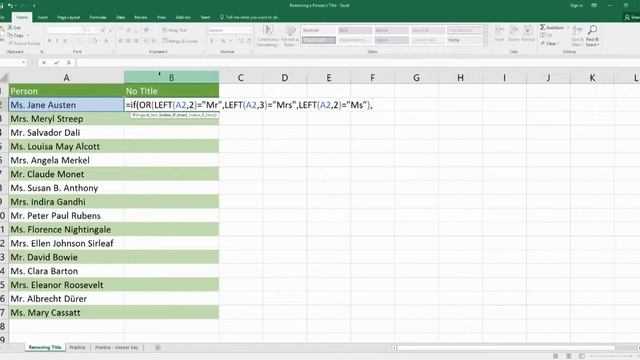This screenshot has height=360, width=640.
Task: Click the AutoSum sigma
Action: (552, 27)
